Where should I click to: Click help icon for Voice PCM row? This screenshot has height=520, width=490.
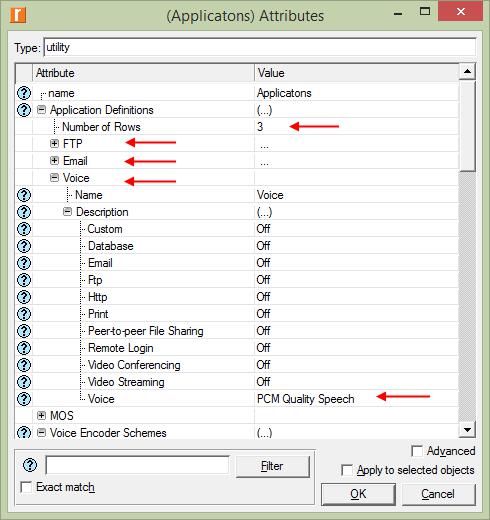pyautogui.click(x=24, y=399)
